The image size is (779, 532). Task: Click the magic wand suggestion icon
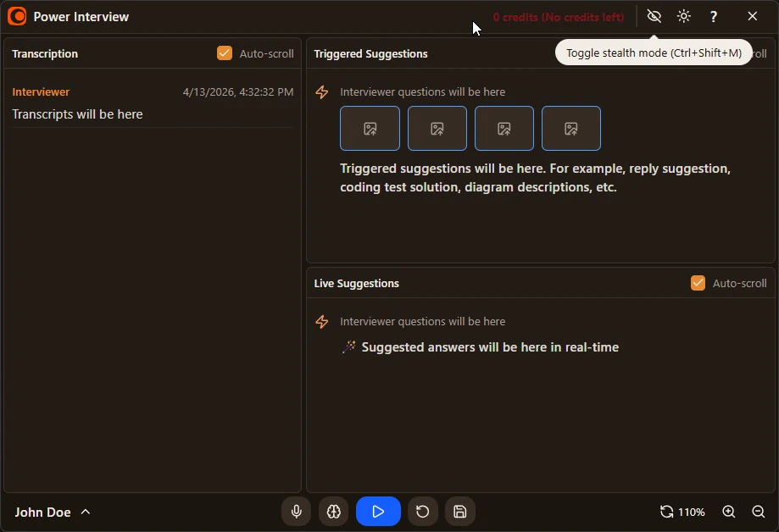click(x=348, y=346)
